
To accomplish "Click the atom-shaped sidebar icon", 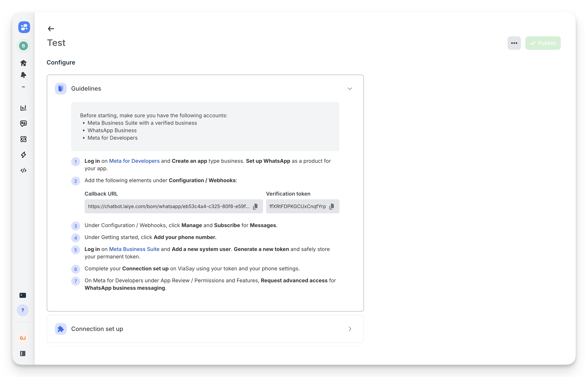I will [23, 139].
